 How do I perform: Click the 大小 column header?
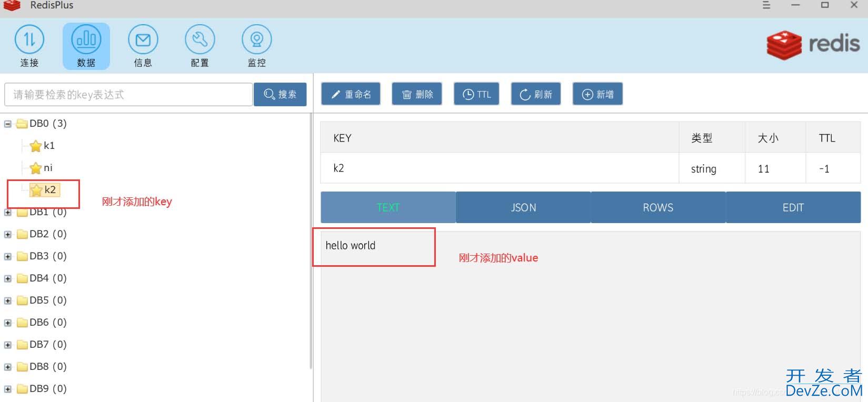pos(775,138)
